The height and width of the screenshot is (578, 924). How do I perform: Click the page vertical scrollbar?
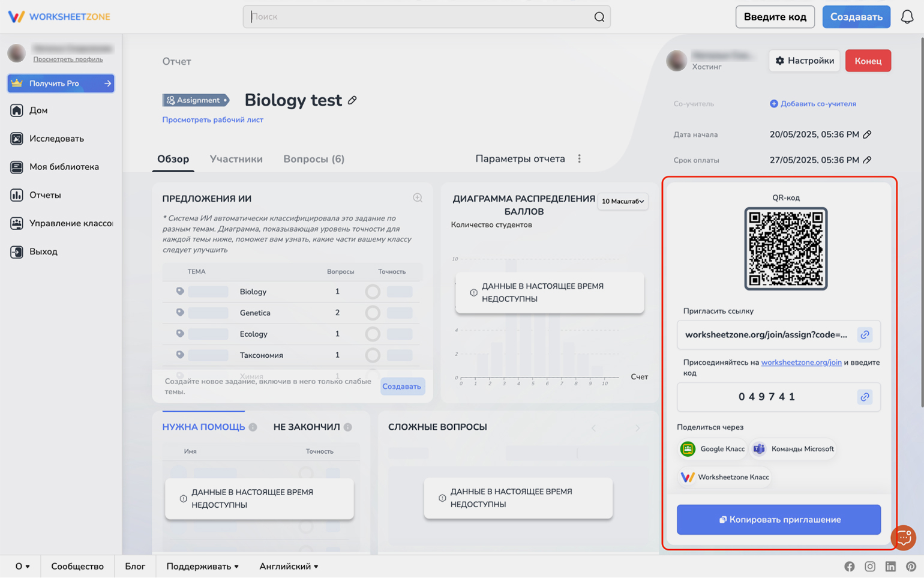922,222
